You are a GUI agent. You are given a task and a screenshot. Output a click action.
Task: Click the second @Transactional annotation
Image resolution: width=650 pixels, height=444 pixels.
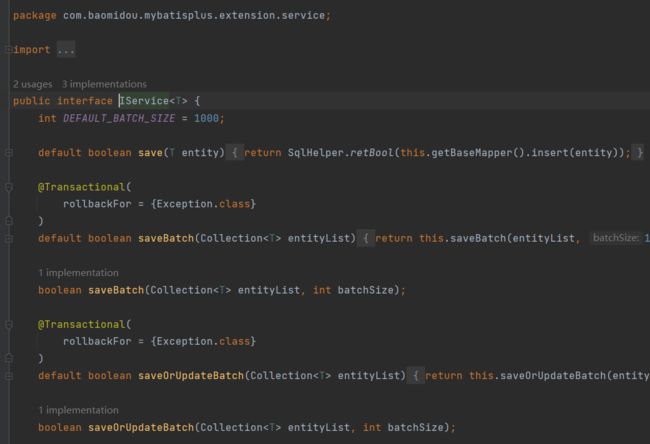(81, 325)
